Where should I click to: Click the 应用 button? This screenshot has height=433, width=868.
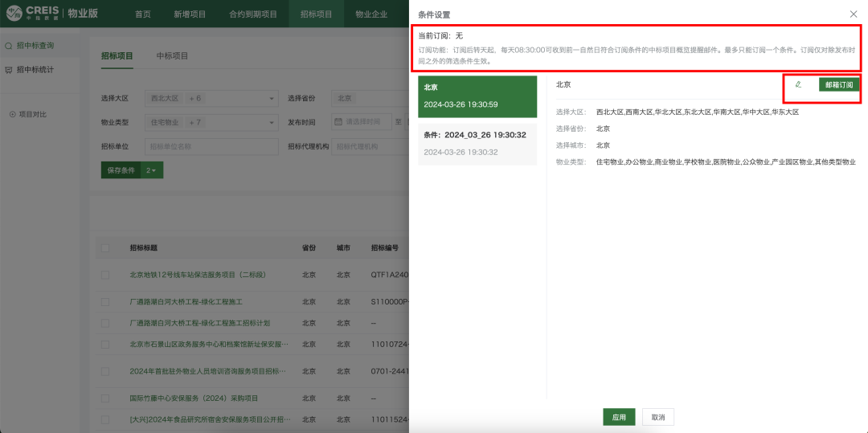[x=619, y=417]
